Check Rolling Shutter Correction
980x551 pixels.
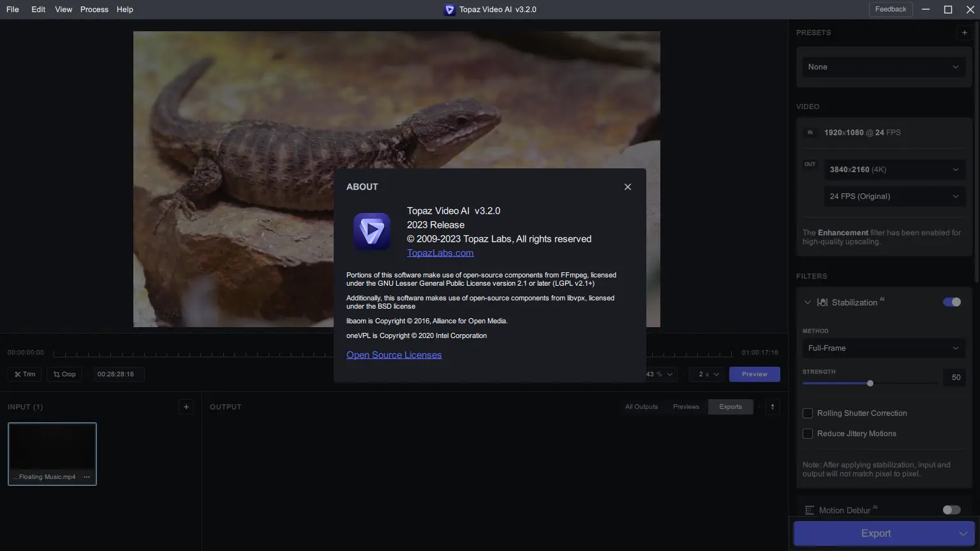pos(808,413)
